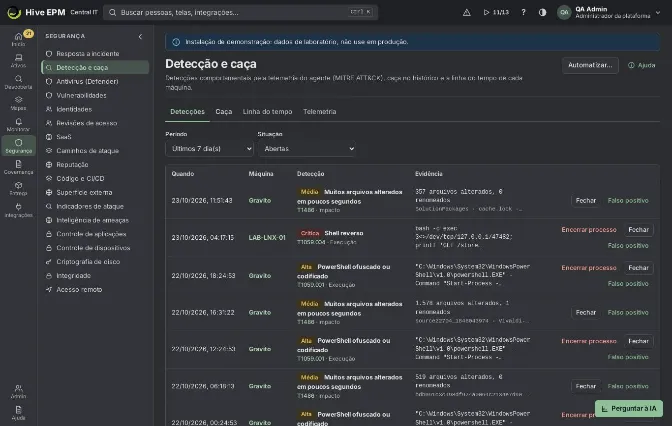This screenshot has width=672, height=426.
Task: Click the Quando column header
Action: [x=183, y=174]
